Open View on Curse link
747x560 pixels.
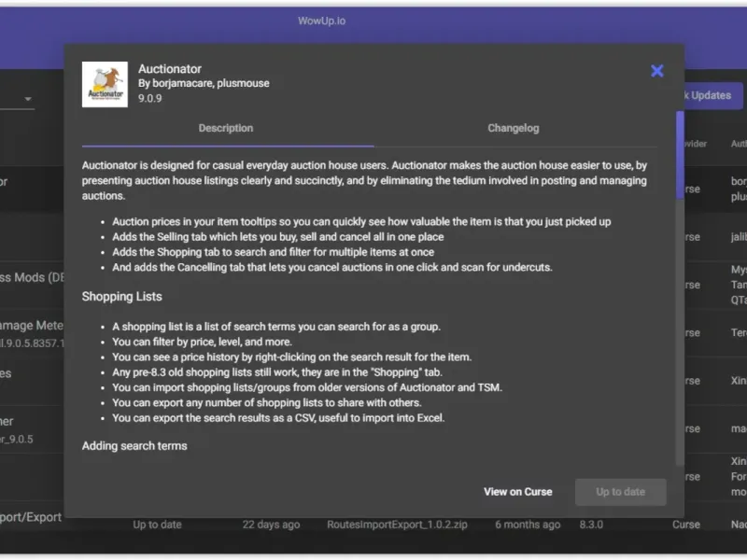(x=518, y=492)
